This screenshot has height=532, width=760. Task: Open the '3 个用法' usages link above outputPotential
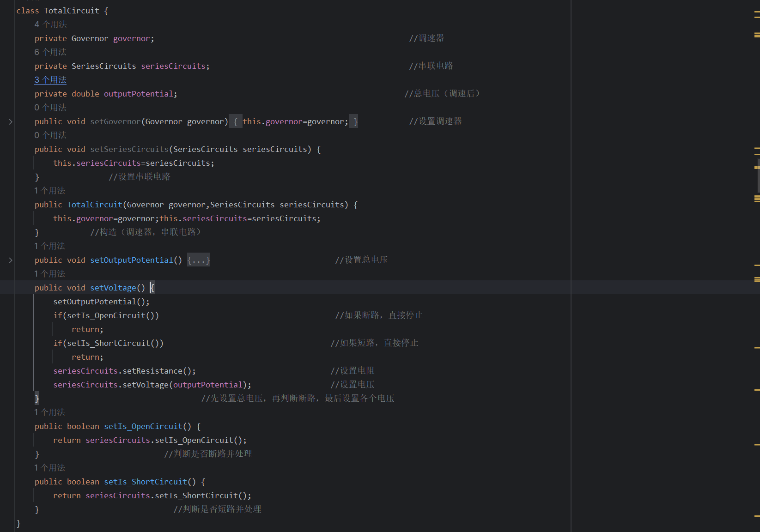click(50, 80)
